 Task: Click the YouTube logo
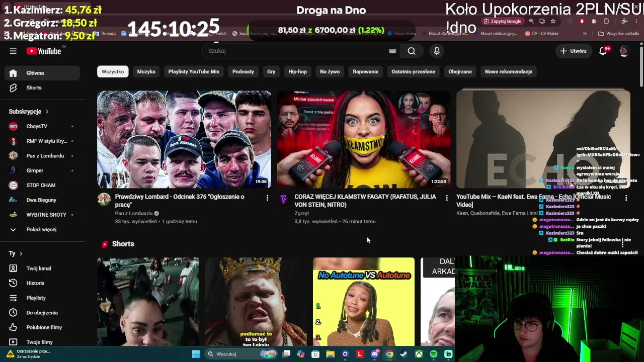pos(44,51)
